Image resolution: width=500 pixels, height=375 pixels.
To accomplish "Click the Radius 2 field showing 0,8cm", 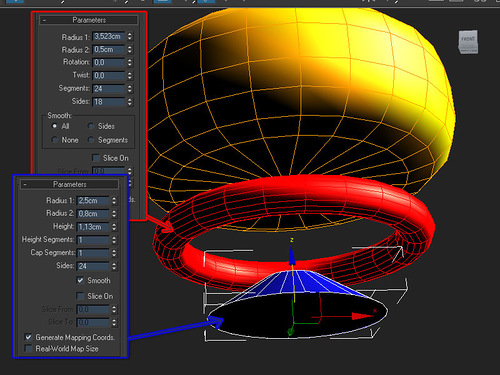I will point(93,214).
